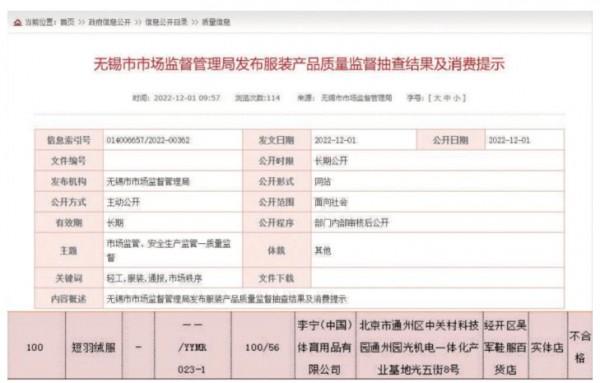The width and height of the screenshot is (600, 383).
Task: Click the 其他 value cell
Action: 437,251
